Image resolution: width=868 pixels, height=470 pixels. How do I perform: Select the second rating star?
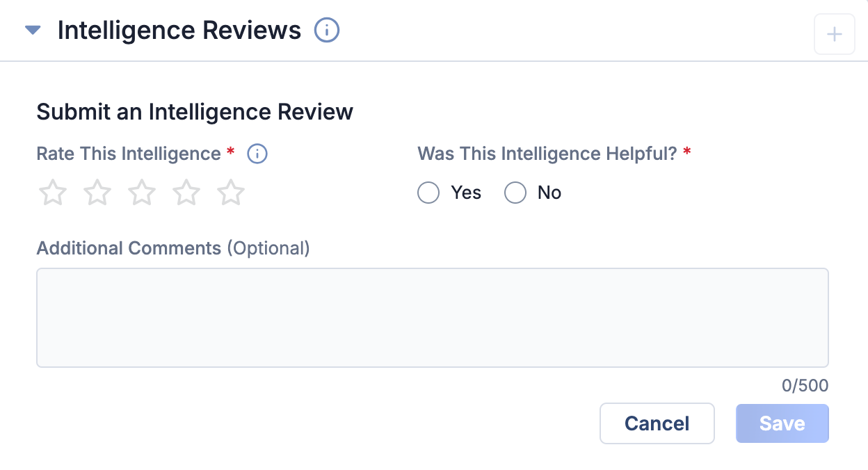coord(97,193)
